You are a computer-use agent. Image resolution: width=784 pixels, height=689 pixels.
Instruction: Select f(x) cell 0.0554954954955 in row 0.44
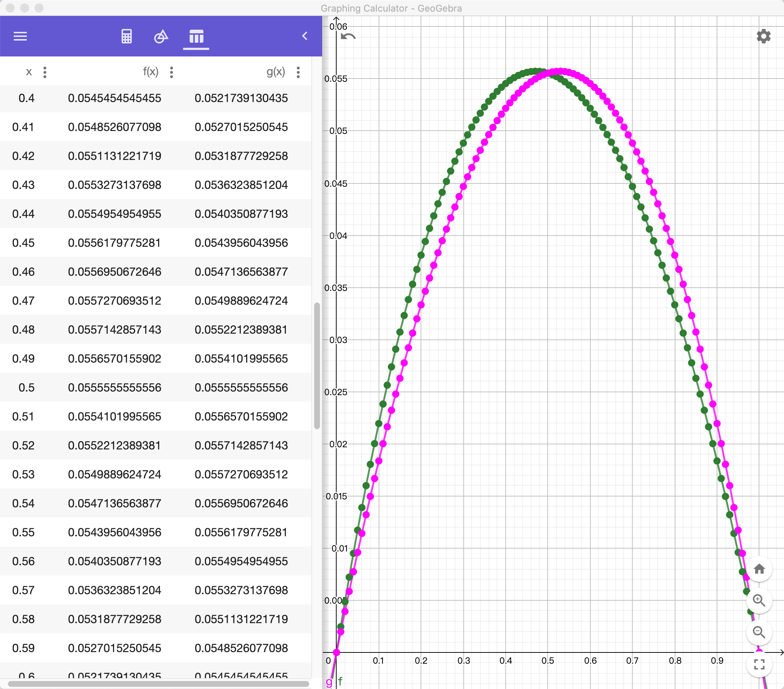pos(115,214)
